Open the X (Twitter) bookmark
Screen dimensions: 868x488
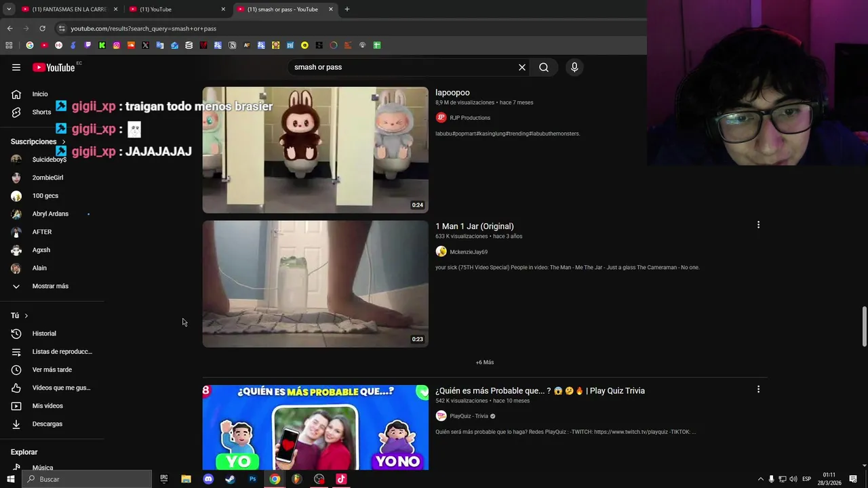[145, 45]
